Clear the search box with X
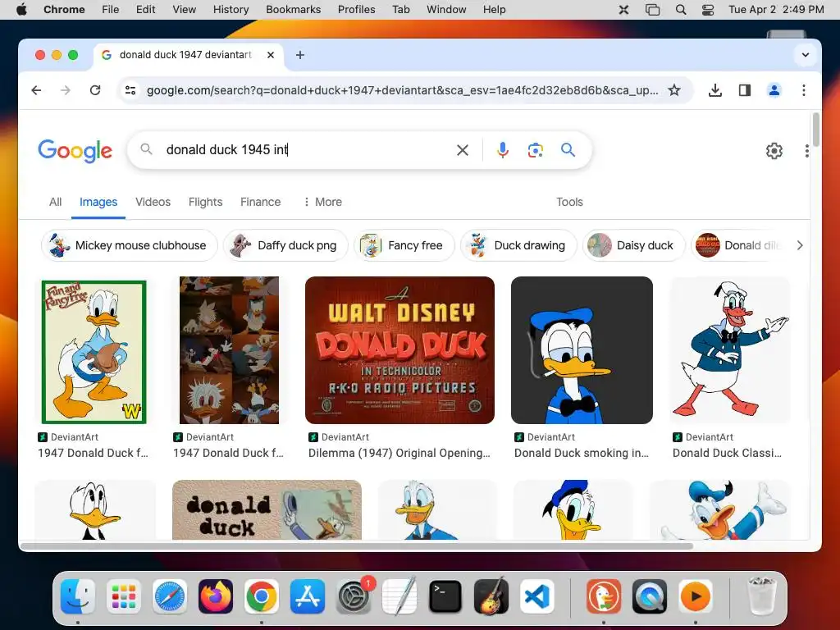The image size is (840, 630). click(463, 150)
